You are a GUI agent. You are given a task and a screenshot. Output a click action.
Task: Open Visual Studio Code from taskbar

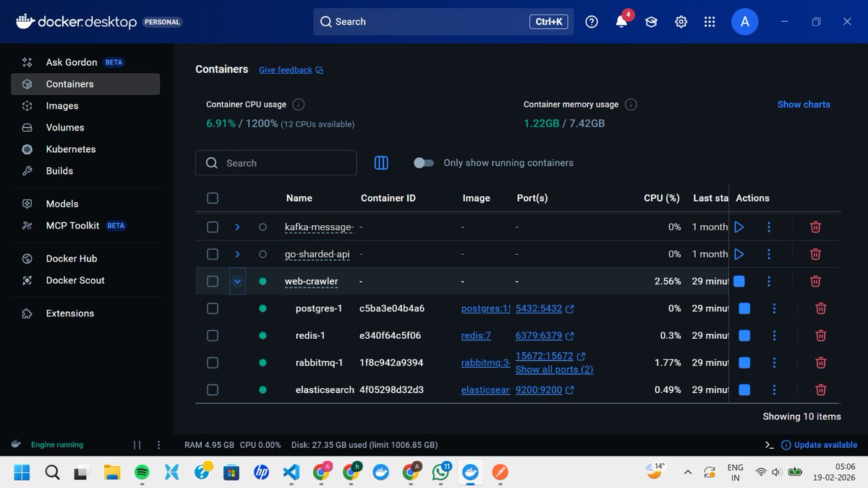(x=291, y=473)
